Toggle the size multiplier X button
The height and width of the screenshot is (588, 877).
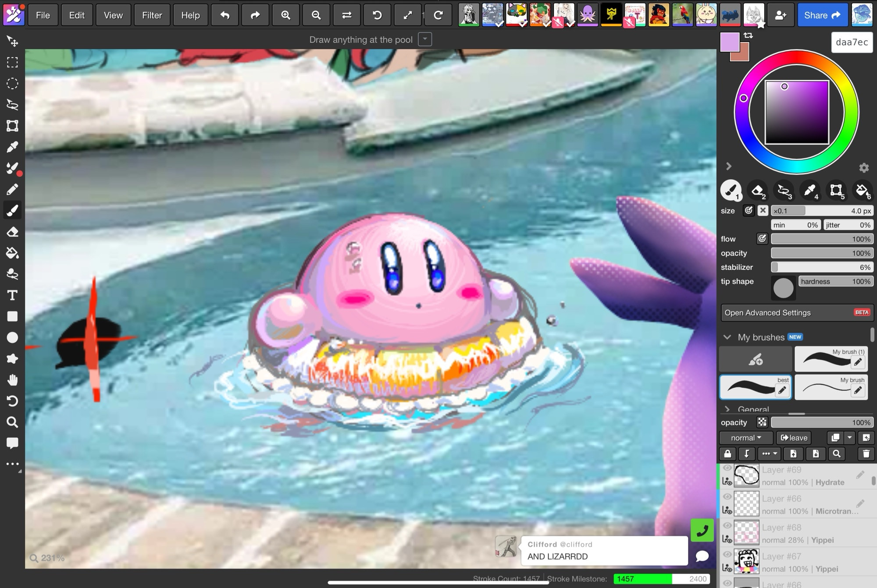(763, 211)
